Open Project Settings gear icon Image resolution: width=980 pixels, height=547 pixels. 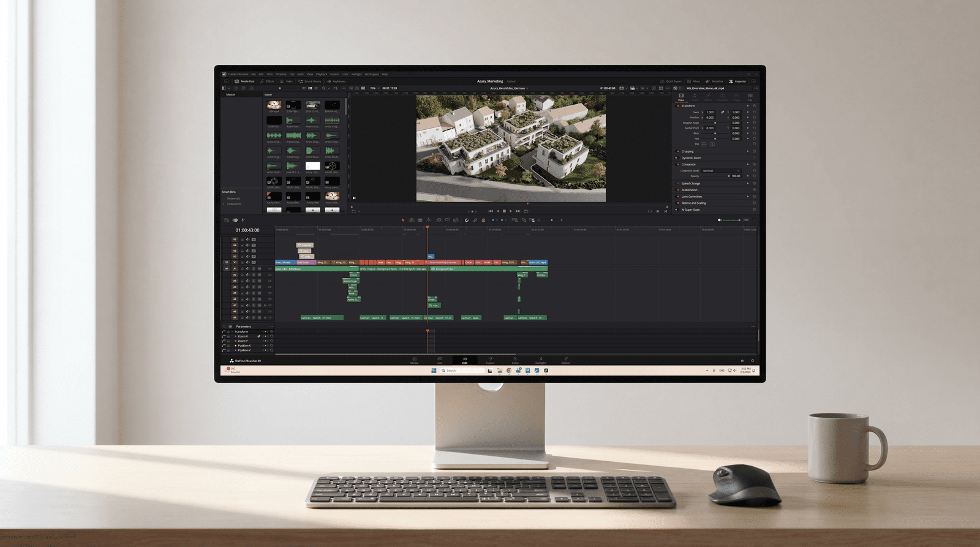[753, 360]
